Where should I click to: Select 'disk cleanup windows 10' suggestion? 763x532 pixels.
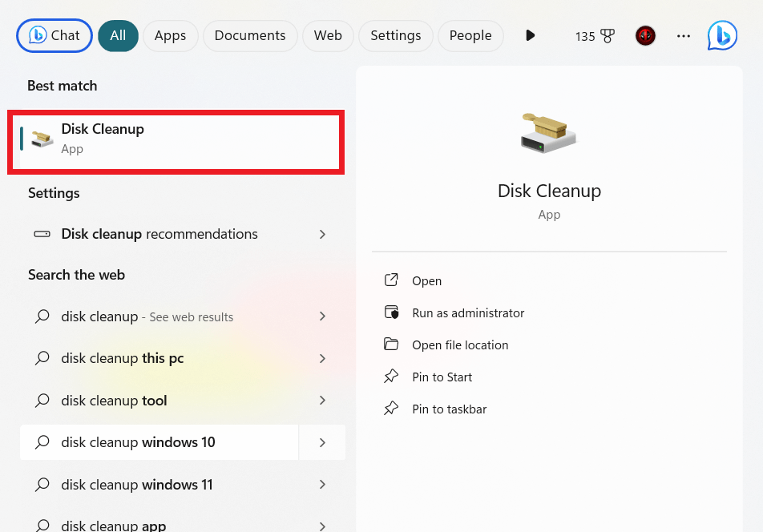coord(159,442)
